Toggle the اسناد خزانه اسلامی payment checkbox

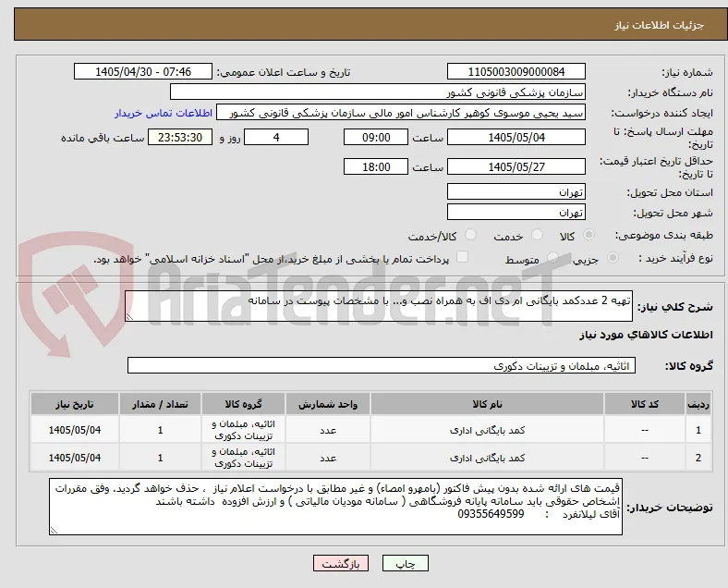(463, 257)
